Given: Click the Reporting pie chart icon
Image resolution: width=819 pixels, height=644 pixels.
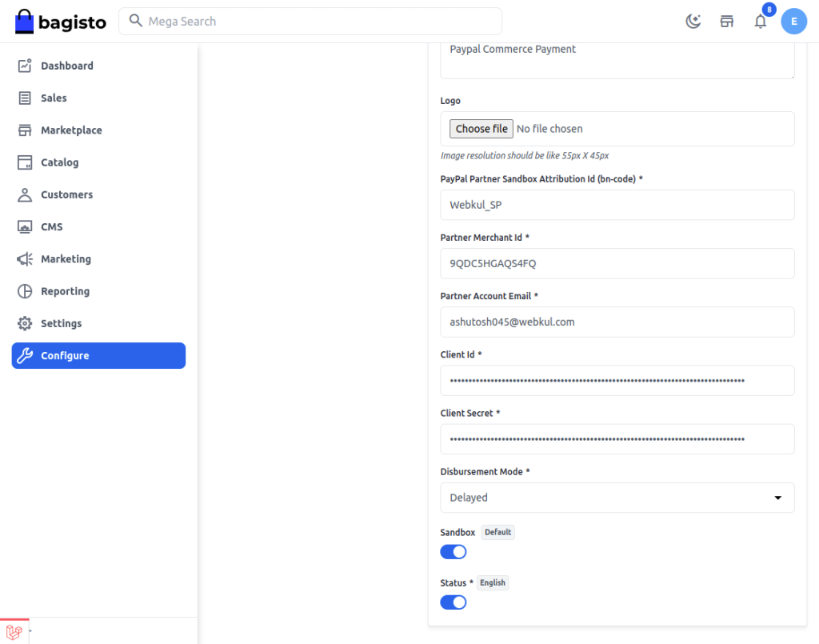Looking at the screenshot, I should coord(25,291).
